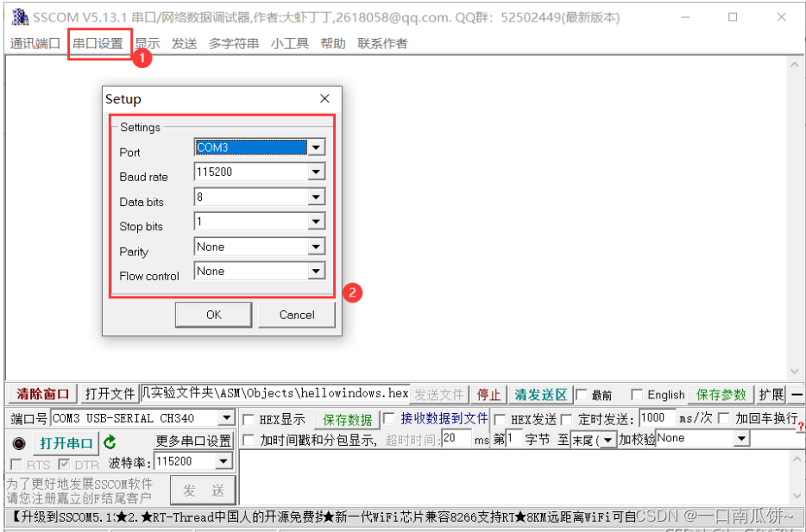
Task: Toggle the English language checkbox
Action: coord(636,394)
